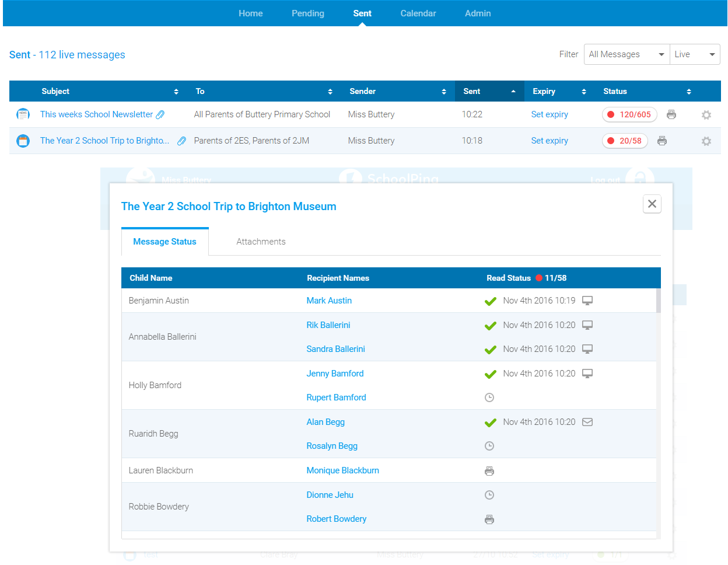
Task: Go to the Home tab
Action: point(251,13)
